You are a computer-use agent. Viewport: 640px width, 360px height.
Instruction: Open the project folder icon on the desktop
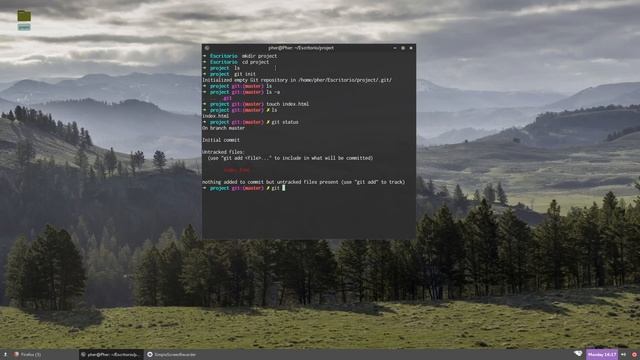pyautogui.click(x=24, y=16)
